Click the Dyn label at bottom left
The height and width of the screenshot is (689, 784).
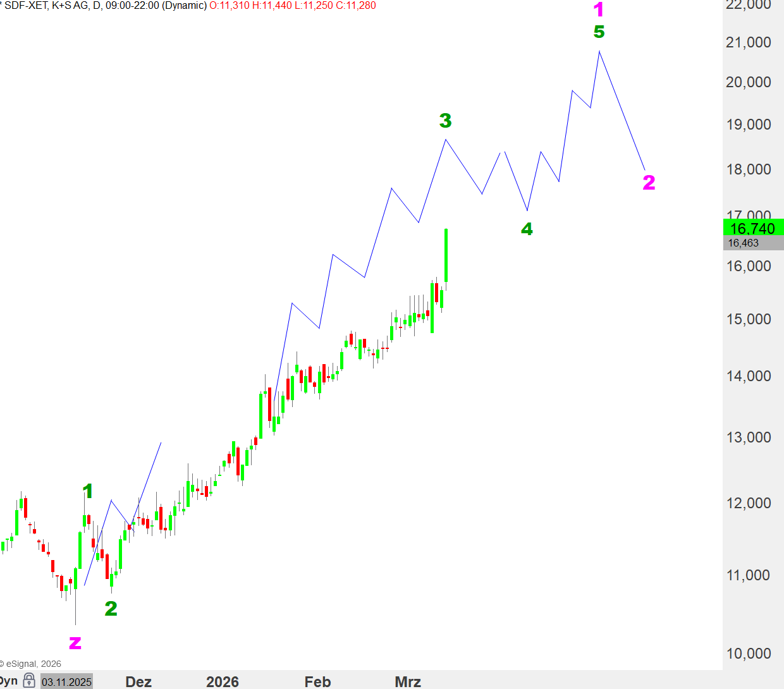pos(8,681)
